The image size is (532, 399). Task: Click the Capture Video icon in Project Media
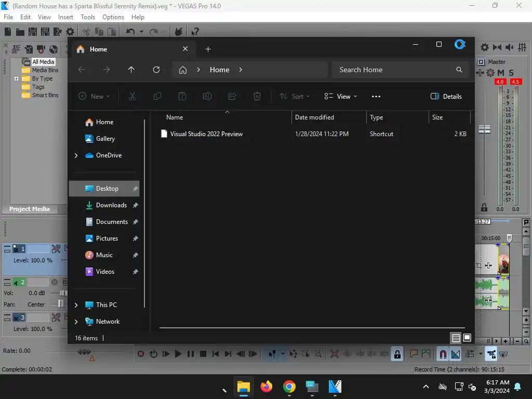coord(41,49)
